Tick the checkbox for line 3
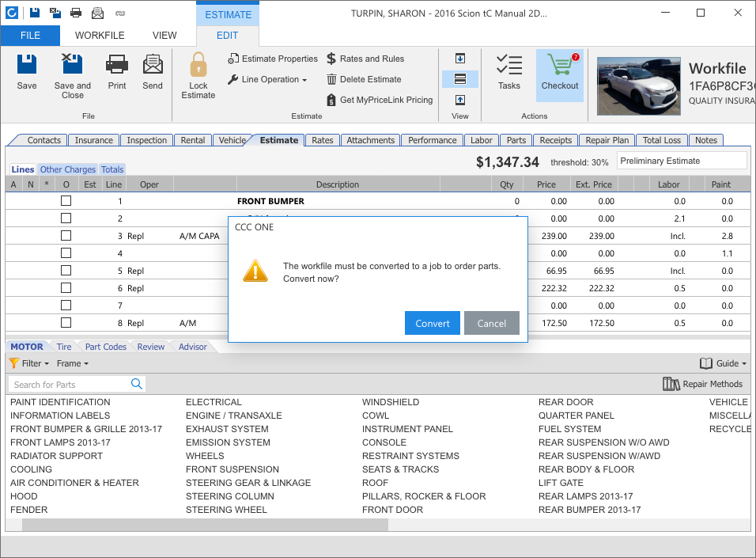The height and width of the screenshot is (558, 756). [x=66, y=236]
